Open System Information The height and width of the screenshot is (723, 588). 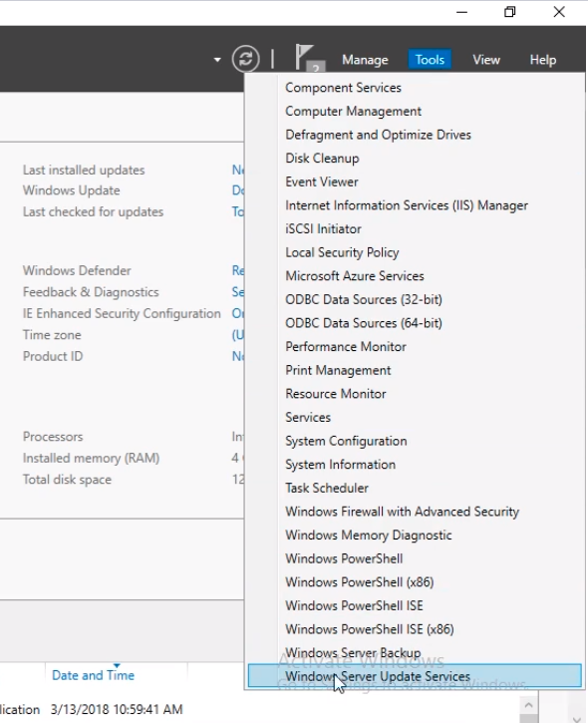(340, 464)
